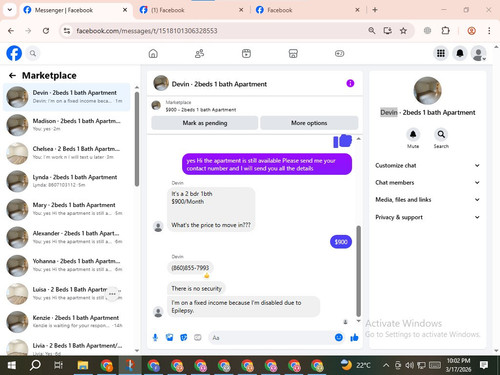Open Yohanna 2beds 1bath conversation
This screenshot has height=375, width=500.
pyautogui.click(x=67, y=265)
